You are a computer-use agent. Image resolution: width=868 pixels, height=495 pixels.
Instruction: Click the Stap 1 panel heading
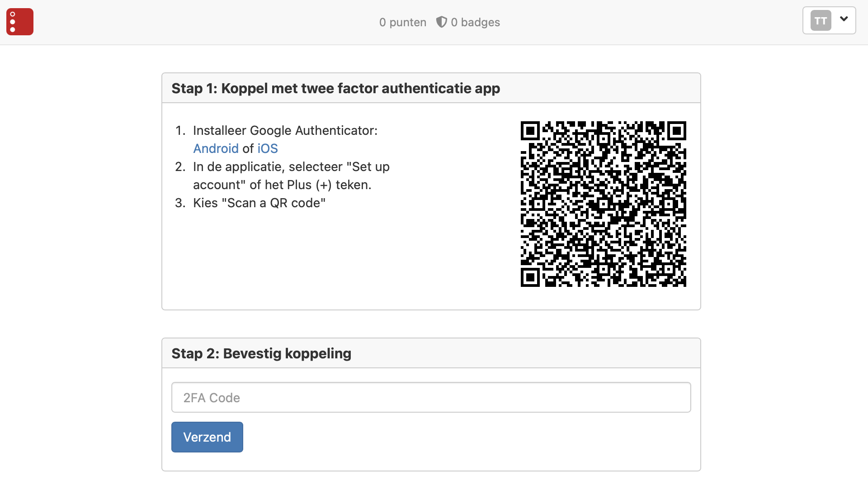point(335,88)
